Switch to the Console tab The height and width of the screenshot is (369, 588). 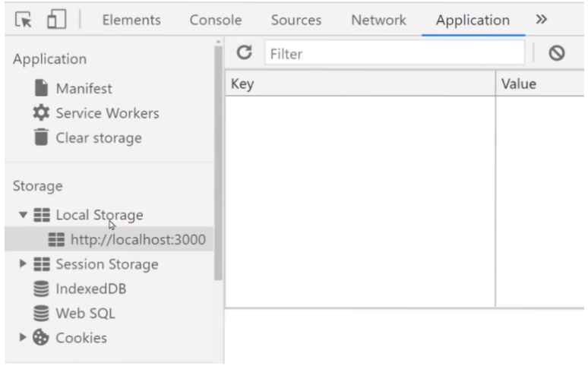point(216,20)
